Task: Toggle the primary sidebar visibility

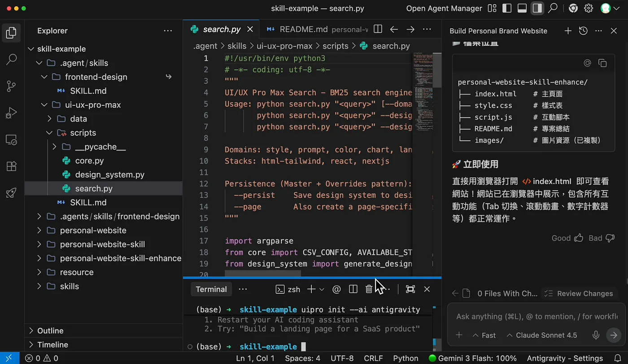Action: point(507,9)
